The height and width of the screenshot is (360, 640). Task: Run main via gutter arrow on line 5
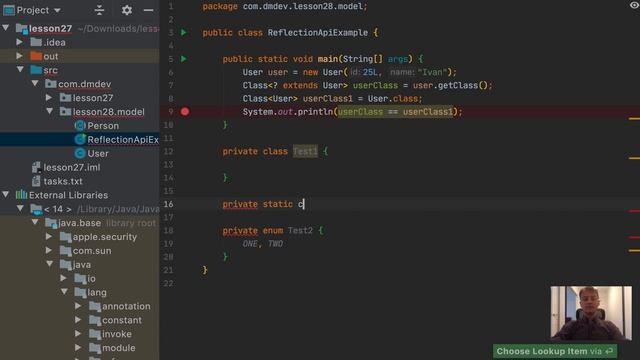click(x=184, y=59)
